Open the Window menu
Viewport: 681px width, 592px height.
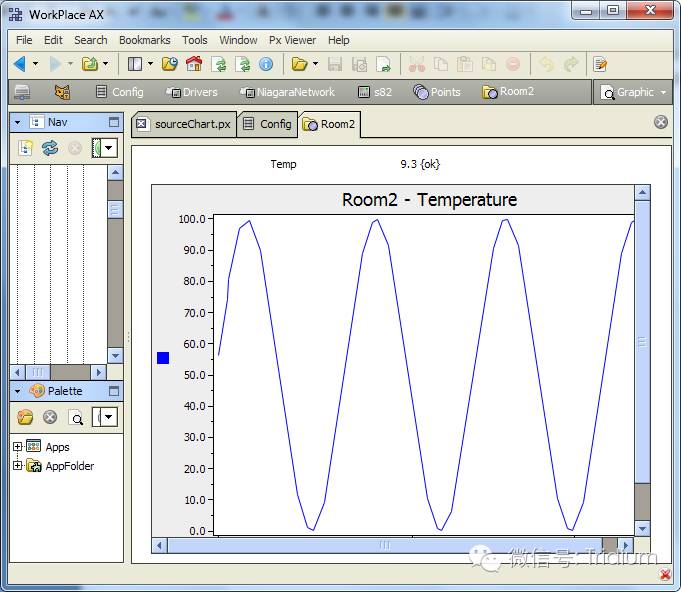coord(238,40)
